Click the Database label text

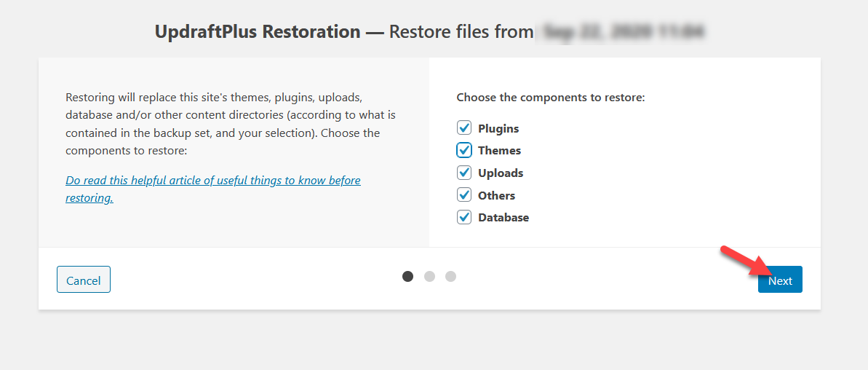[503, 218]
